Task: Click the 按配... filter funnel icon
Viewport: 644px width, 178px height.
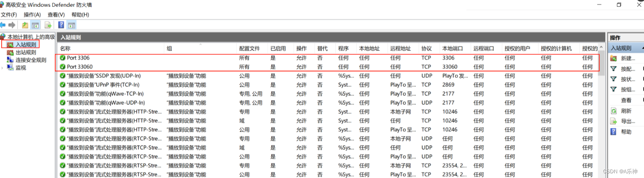Action: tap(613, 69)
